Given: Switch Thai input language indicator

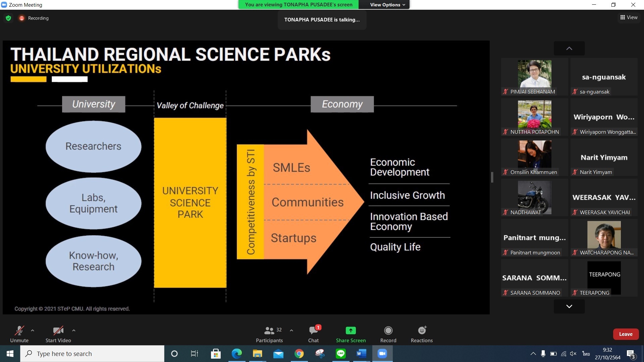Looking at the screenshot, I should [x=586, y=354].
